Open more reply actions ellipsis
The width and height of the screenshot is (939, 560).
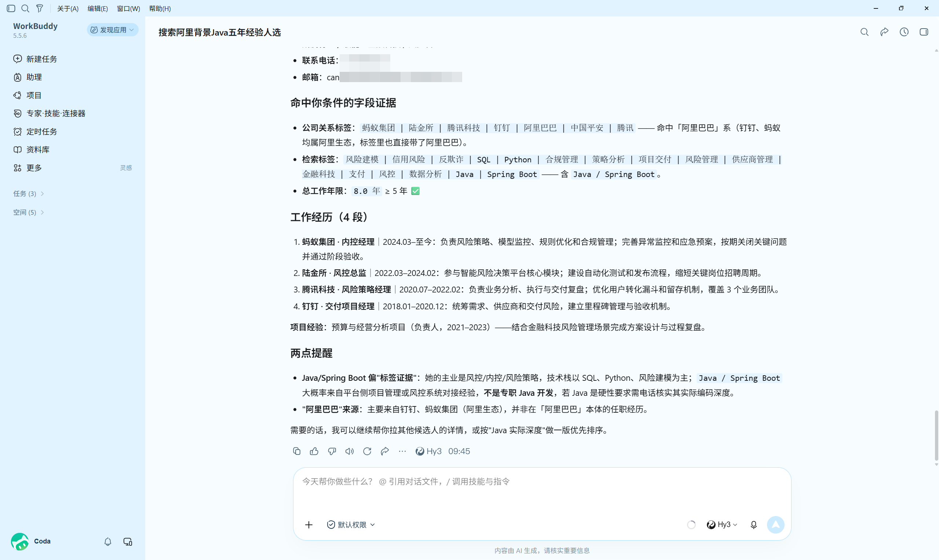[x=402, y=451]
